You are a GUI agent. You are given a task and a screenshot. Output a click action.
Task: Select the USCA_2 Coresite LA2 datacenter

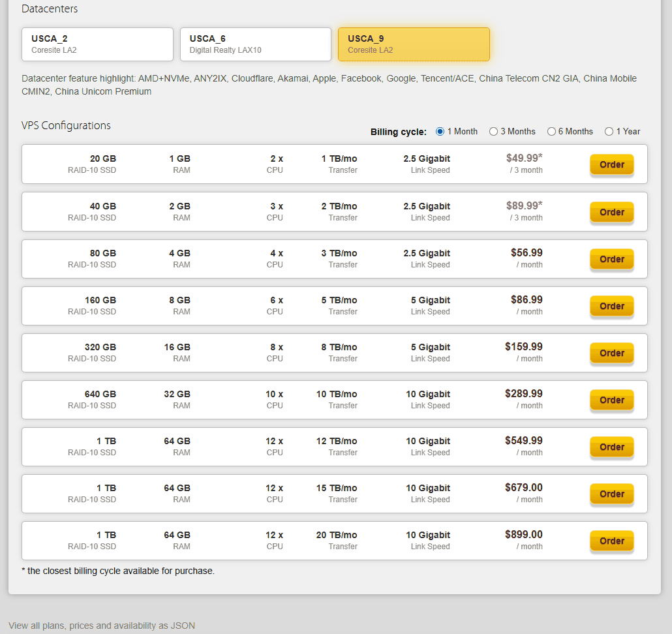pos(97,44)
